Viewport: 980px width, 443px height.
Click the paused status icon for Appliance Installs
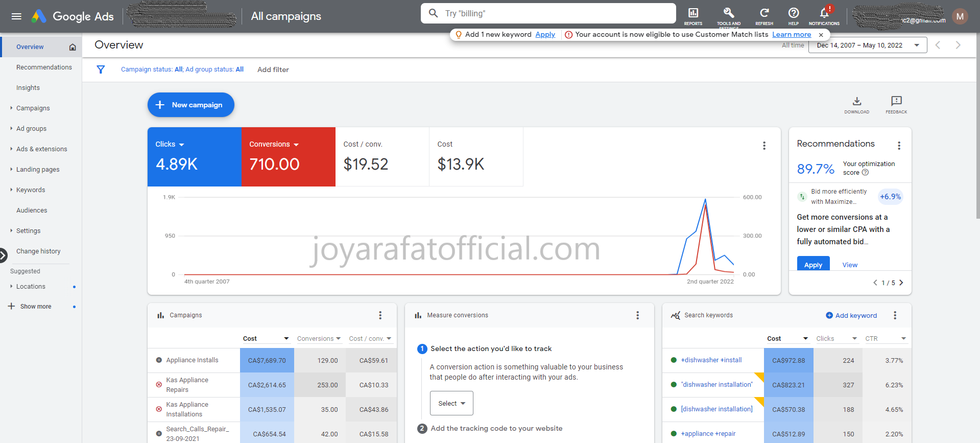click(159, 360)
